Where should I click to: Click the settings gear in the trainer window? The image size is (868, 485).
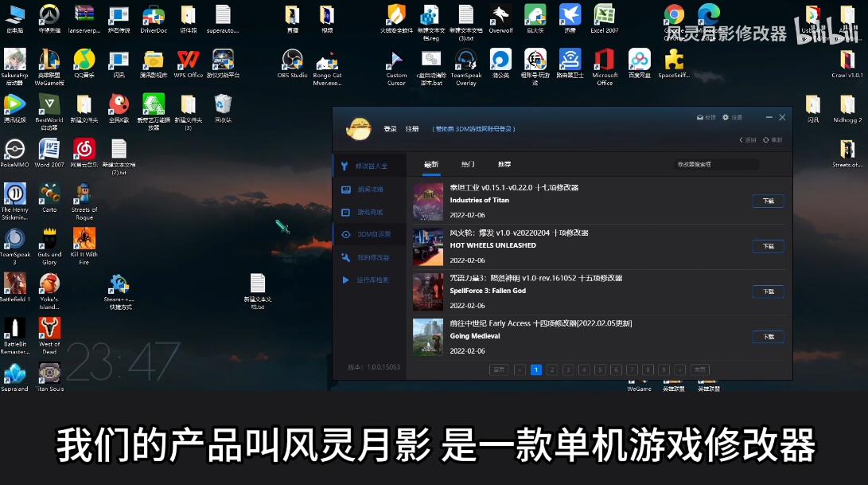pos(726,118)
